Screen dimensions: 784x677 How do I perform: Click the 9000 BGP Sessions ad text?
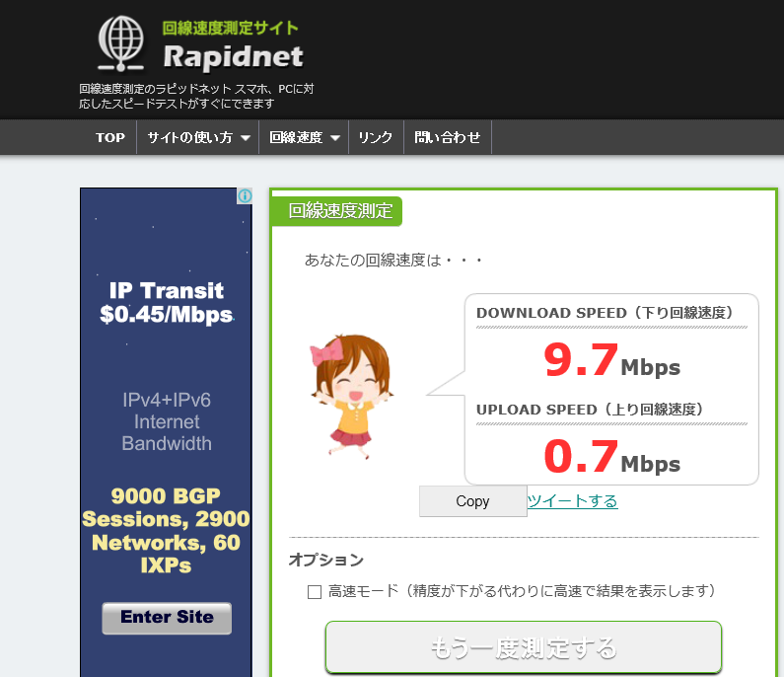pos(166,530)
